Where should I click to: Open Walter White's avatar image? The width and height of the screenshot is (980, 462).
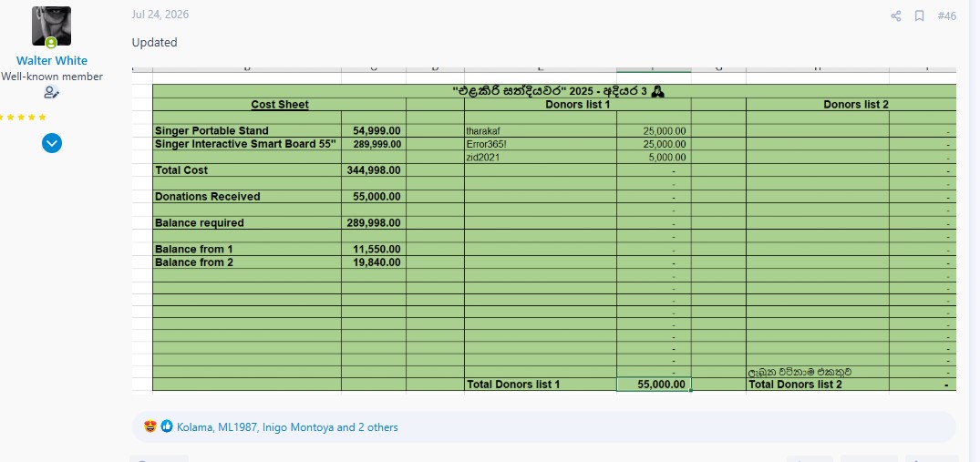point(51,26)
